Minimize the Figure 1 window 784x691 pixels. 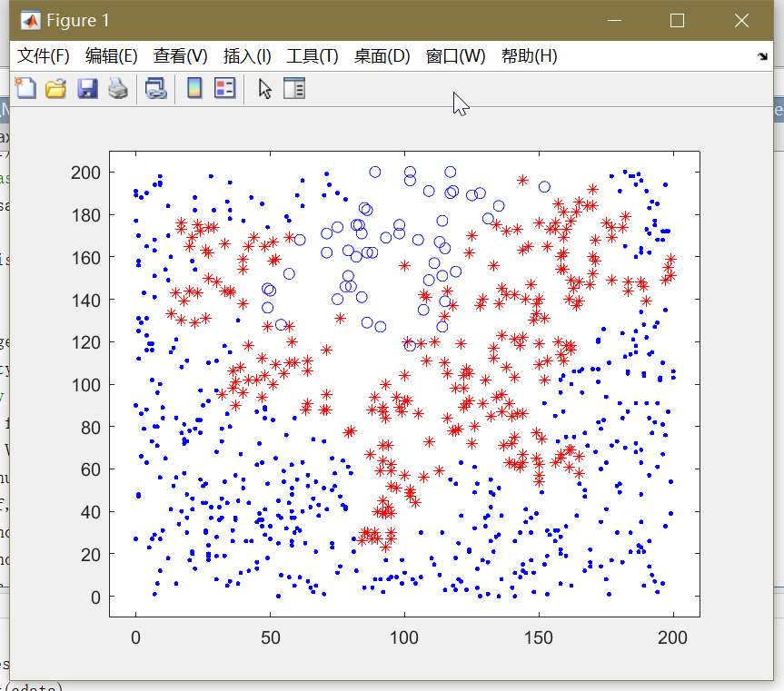(x=614, y=21)
